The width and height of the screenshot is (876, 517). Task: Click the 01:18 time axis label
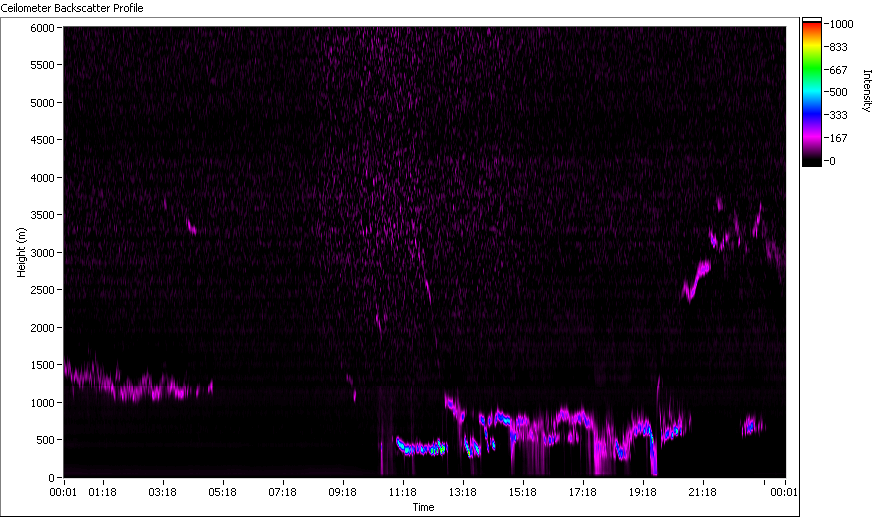tap(103, 492)
